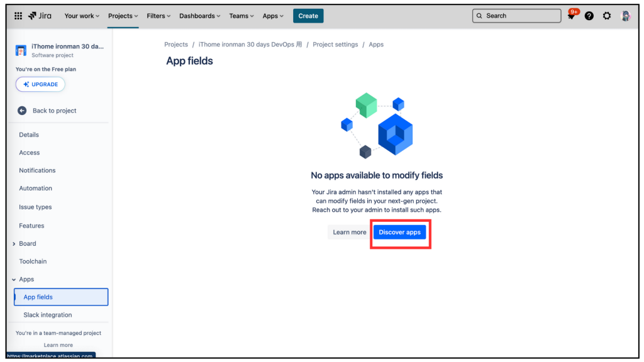The image size is (644, 362).
Task: Click the UPGRADE button
Action: click(40, 84)
